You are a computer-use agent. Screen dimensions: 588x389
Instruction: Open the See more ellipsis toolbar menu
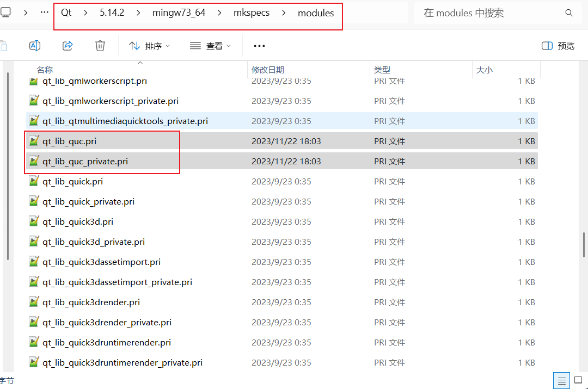click(x=259, y=46)
